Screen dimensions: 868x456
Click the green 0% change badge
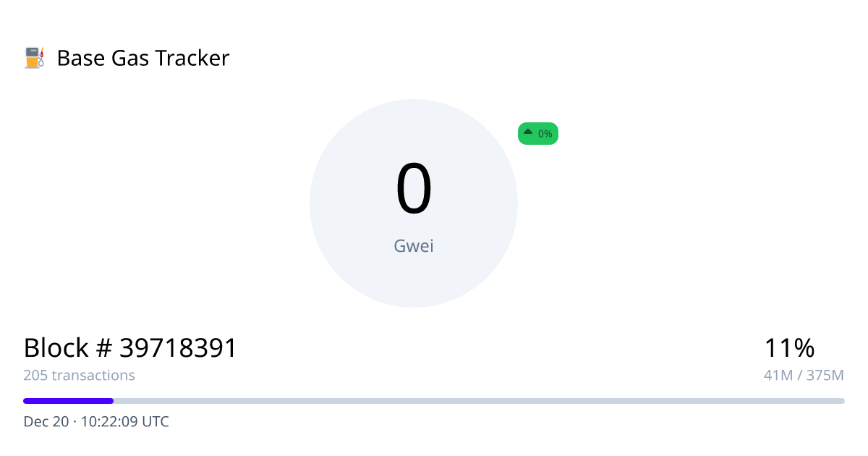pyautogui.click(x=537, y=133)
